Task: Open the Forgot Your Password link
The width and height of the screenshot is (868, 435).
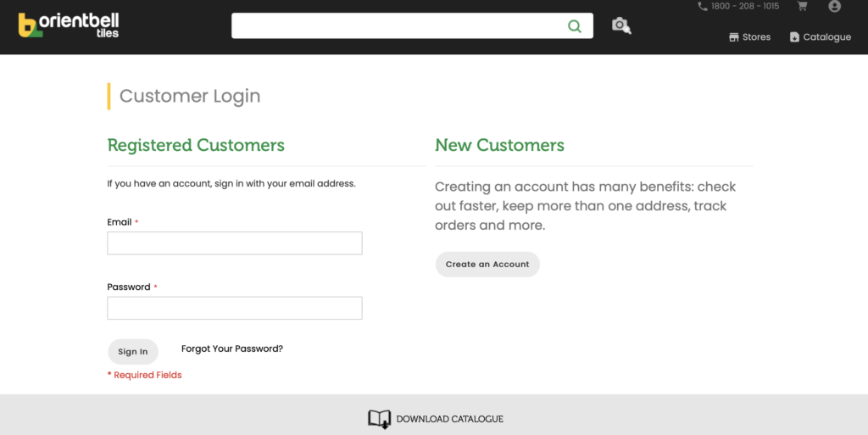Action: (232, 349)
